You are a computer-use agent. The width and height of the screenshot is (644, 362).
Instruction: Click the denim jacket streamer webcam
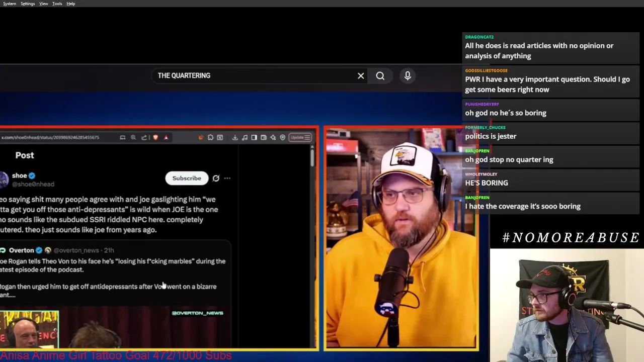coord(567,305)
